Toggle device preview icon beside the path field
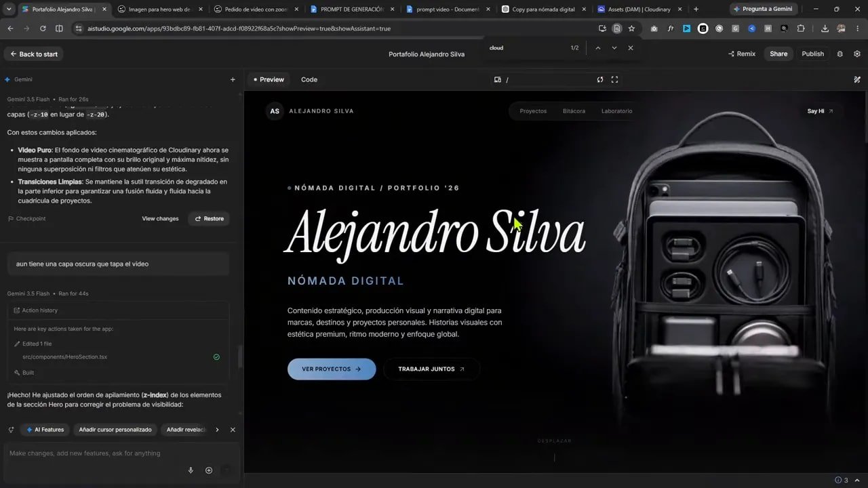 [x=498, y=79]
